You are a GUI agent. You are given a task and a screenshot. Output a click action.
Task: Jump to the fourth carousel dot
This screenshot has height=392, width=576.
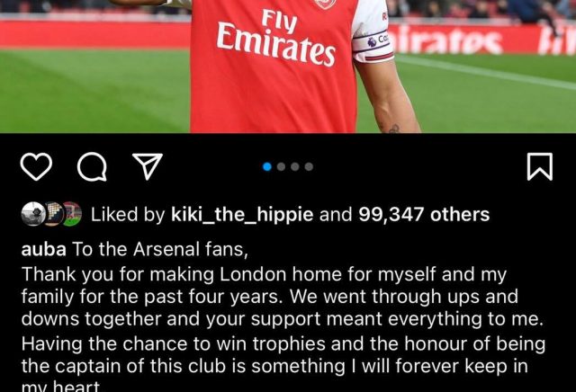(308, 166)
